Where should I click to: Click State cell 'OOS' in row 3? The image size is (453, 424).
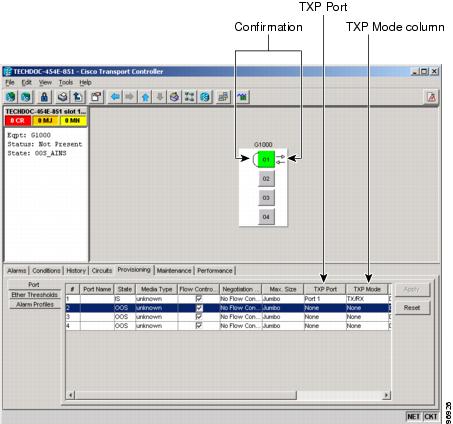(125, 317)
